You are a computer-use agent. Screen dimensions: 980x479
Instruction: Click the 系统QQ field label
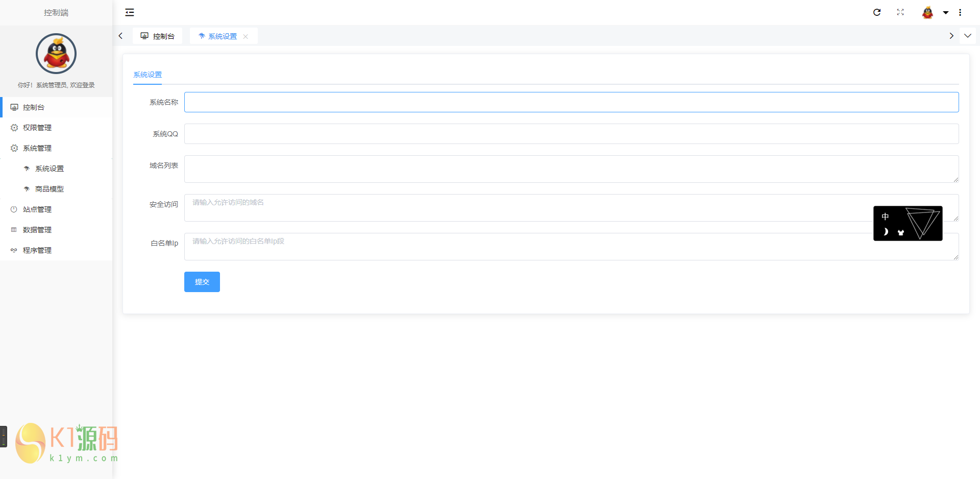point(165,134)
